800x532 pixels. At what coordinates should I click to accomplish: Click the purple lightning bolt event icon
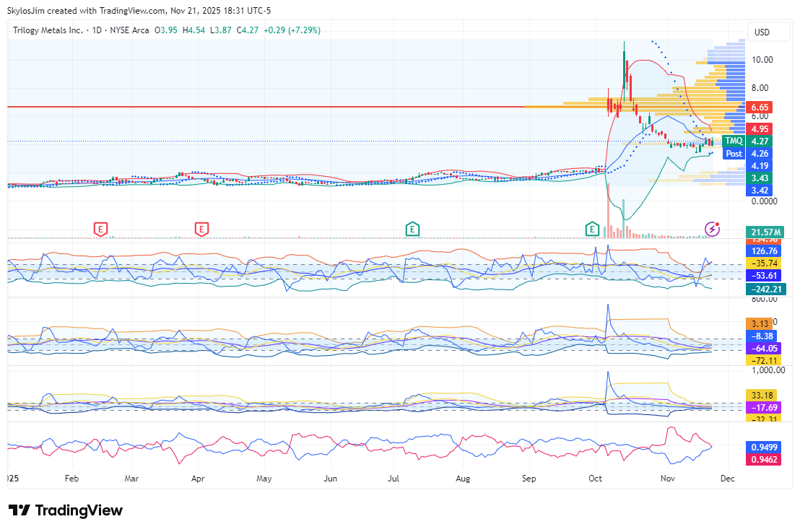(x=712, y=230)
